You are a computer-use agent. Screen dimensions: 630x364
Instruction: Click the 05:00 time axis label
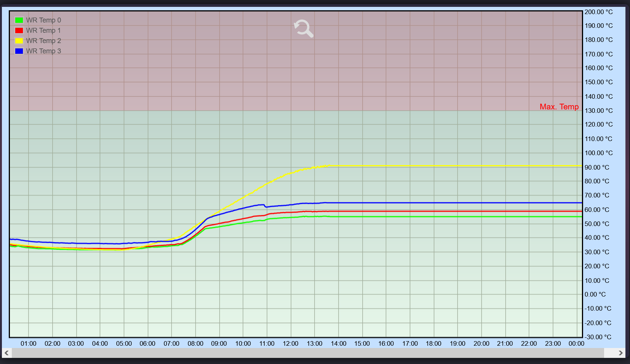(124, 343)
